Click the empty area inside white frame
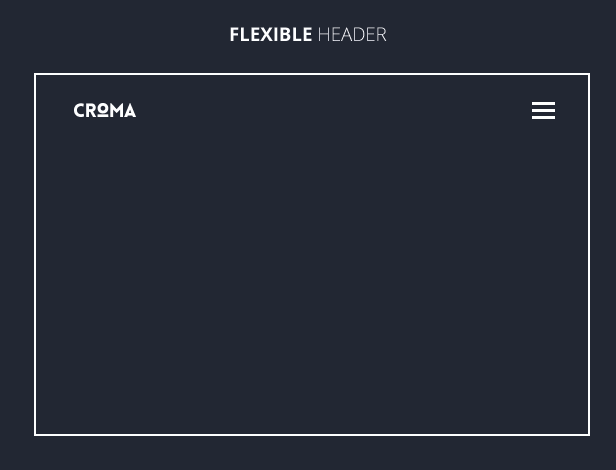The height and width of the screenshot is (470, 616). 312,275
